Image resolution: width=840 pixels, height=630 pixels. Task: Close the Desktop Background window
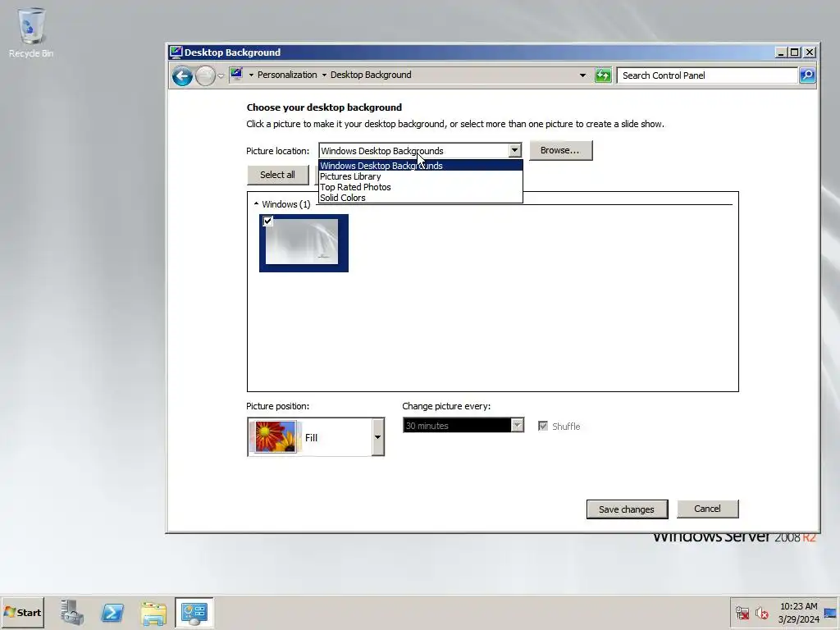click(x=810, y=52)
